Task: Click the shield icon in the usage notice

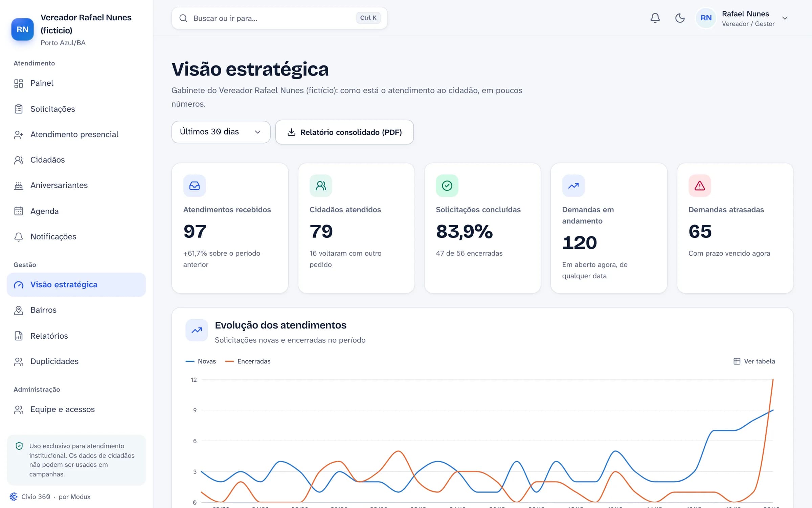Action: click(x=19, y=446)
